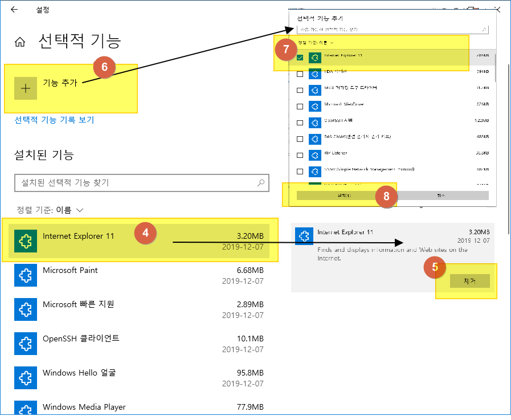The image size is (511, 420).
Task: Click the Internet Explorer 11 detail panel icon
Action: pyautogui.click(x=304, y=236)
